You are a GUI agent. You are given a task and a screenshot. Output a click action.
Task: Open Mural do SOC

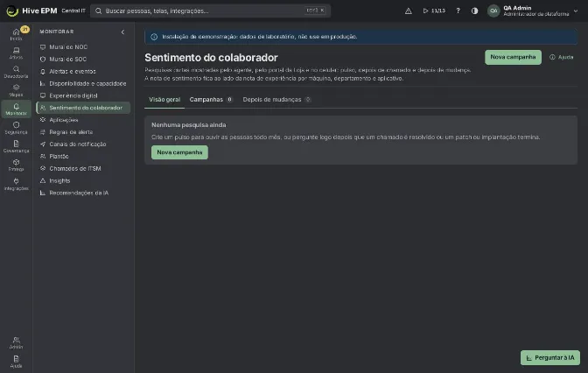(x=83, y=59)
